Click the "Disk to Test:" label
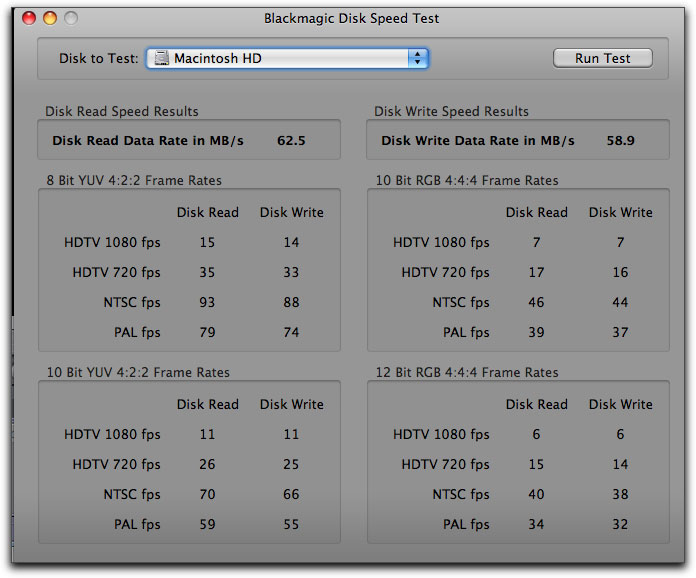The width and height of the screenshot is (696, 578). 98,59
